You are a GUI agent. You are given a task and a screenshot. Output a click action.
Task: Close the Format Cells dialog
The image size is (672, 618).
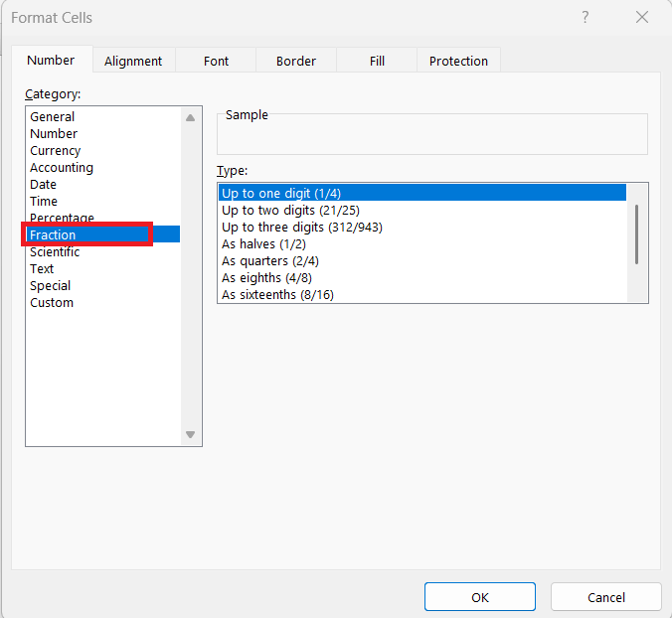(x=642, y=18)
